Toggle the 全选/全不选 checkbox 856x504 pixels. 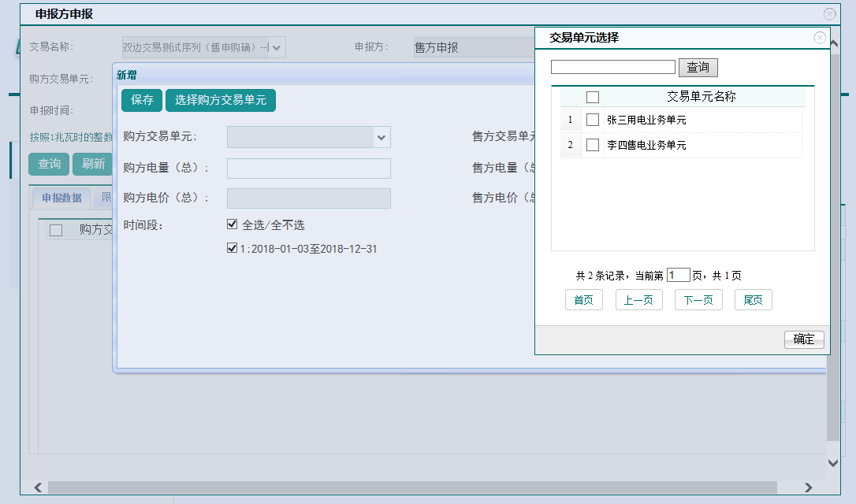click(232, 224)
